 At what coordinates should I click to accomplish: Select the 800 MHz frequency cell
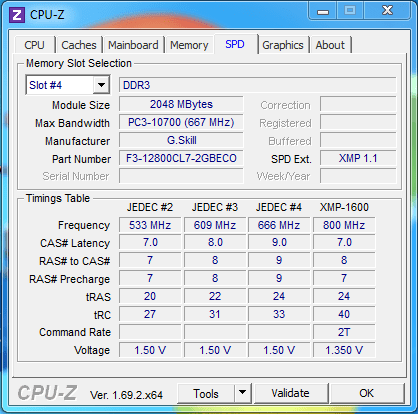344,225
